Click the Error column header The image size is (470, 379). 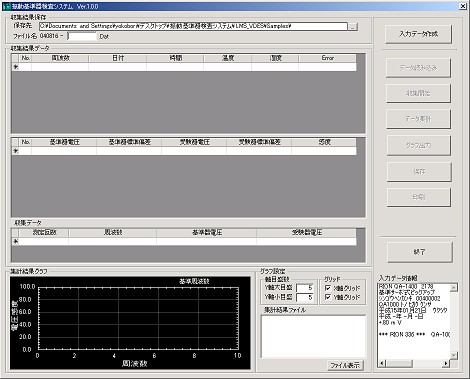click(328, 58)
